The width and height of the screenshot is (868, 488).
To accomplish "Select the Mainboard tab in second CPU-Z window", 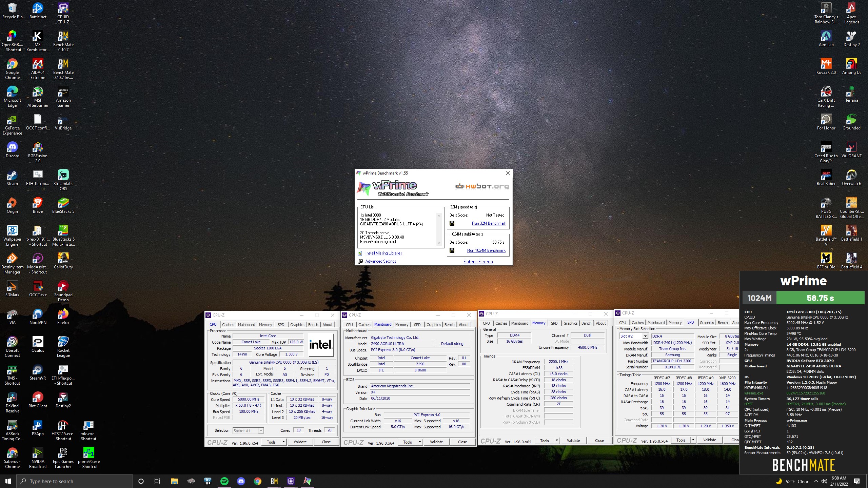I will coord(383,324).
